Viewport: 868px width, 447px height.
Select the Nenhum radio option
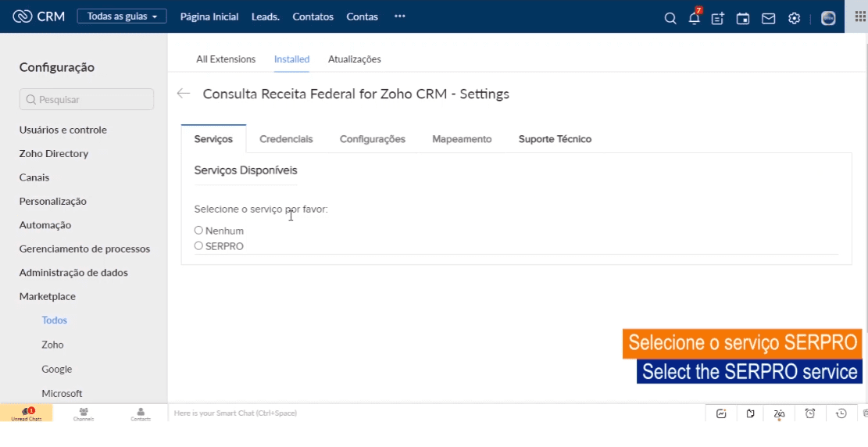click(x=198, y=231)
